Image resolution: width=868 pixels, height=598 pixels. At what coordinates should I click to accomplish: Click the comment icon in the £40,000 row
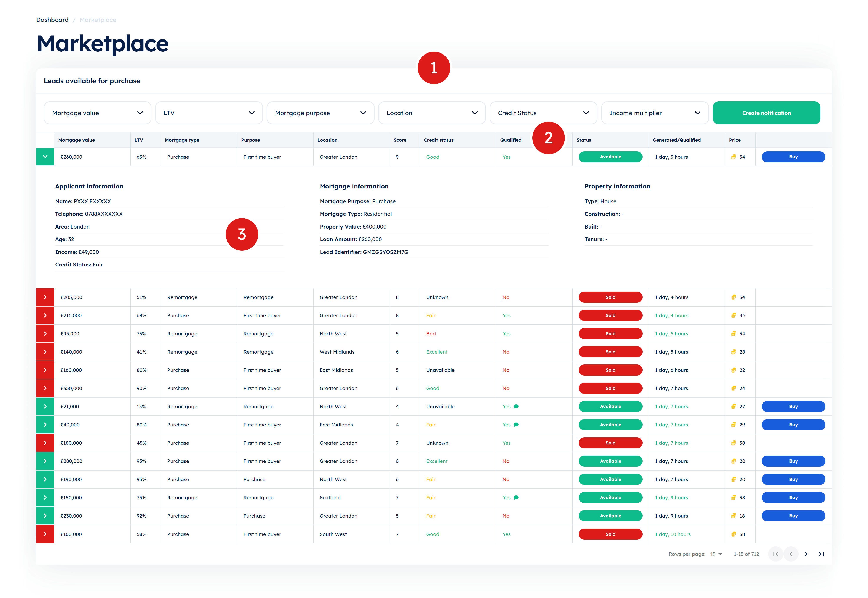coord(516,425)
